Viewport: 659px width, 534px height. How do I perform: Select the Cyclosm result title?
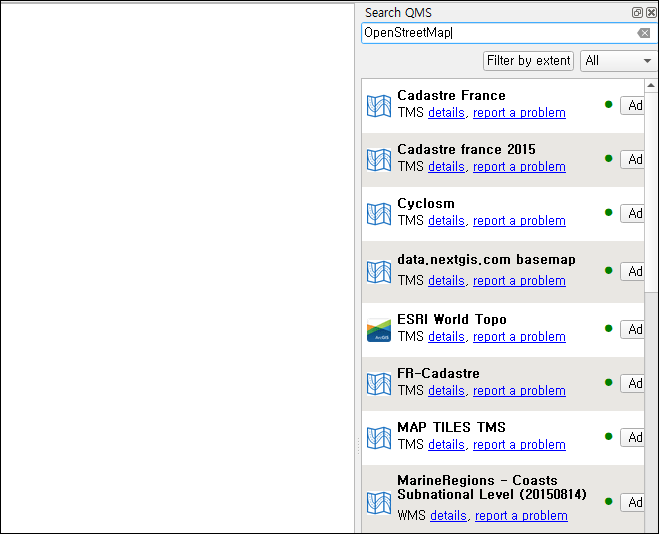(426, 204)
